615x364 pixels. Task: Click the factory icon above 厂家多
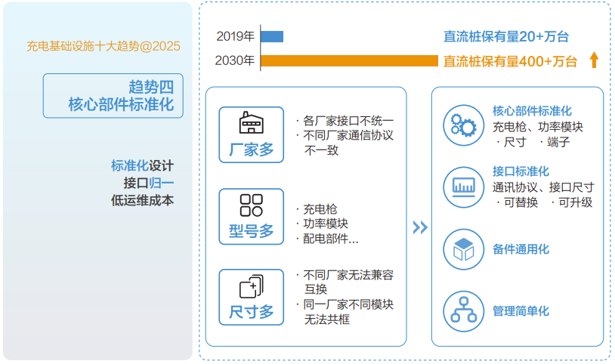tap(251, 123)
